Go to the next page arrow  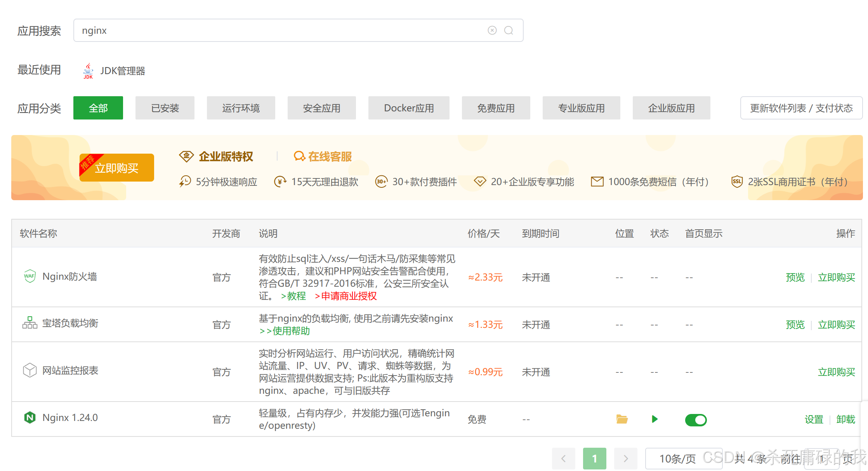click(x=625, y=459)
